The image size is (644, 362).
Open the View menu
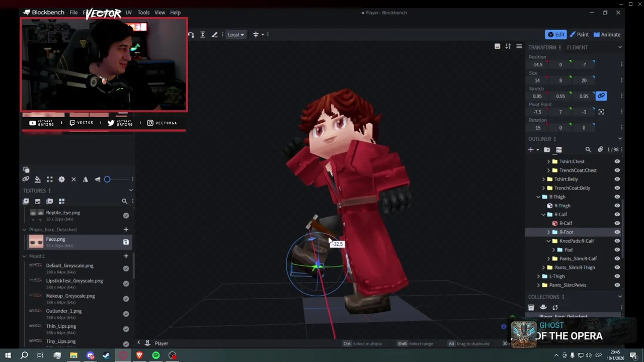point(159,13)
